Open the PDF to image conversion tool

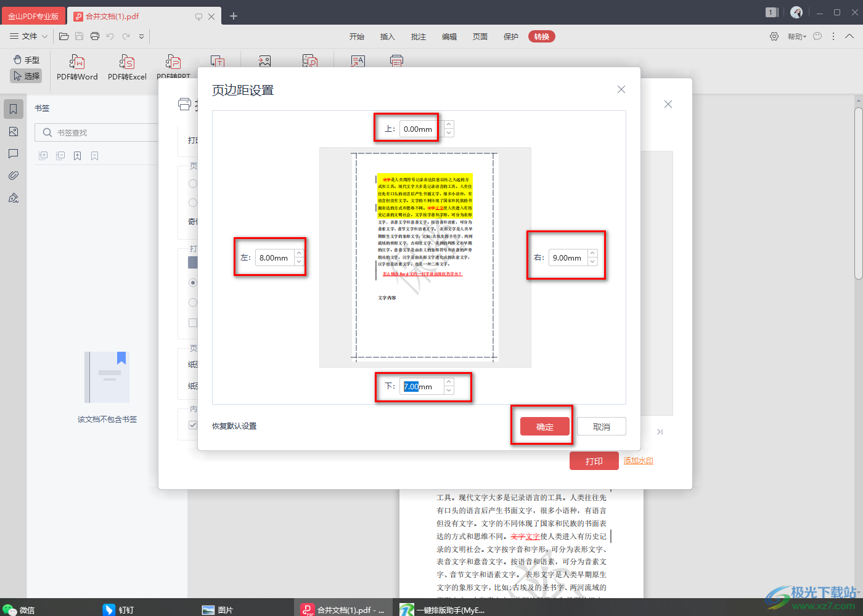pos(264,61)
